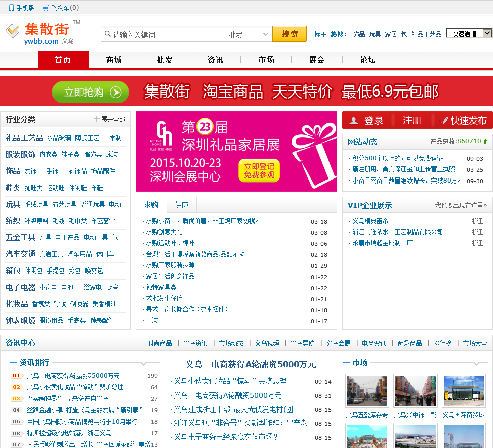This screenshot has width=493, height=448.
Task: Open article 义乌电子商务已经跑赢实体市场？
Action: point(226,437)
